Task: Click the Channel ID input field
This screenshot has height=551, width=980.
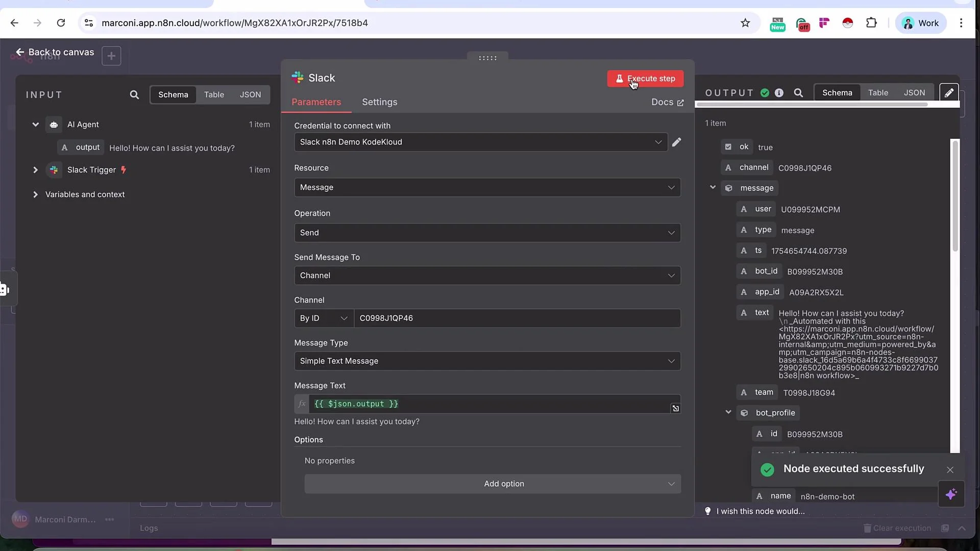Action: pyautogui.click(x=517, y=318)
